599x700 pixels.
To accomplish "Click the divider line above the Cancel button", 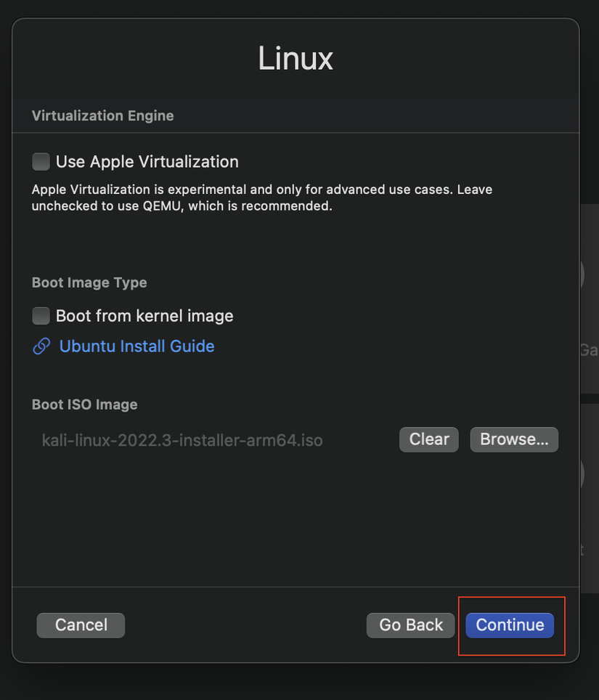I will pos(296,587).
